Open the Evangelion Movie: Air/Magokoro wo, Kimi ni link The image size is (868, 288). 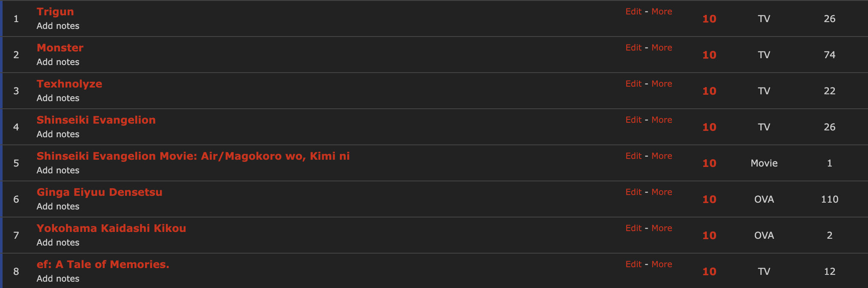coord(193,156)
